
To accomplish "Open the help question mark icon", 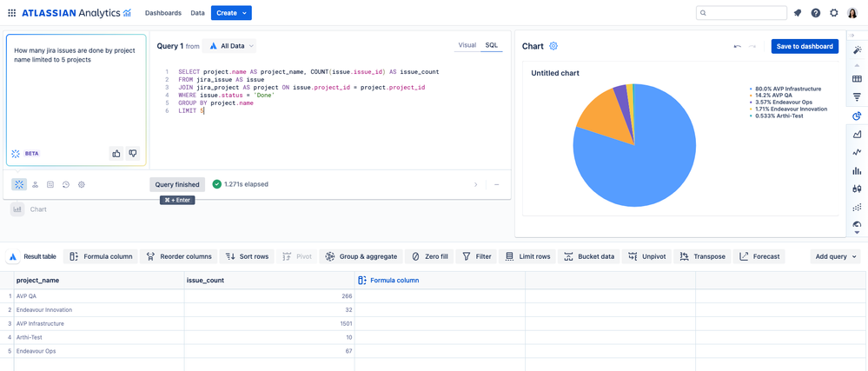I will tap(815, 13).
